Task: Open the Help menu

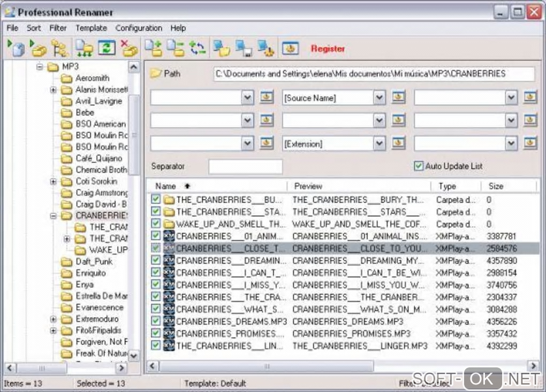Action: (x=178, y=28)
